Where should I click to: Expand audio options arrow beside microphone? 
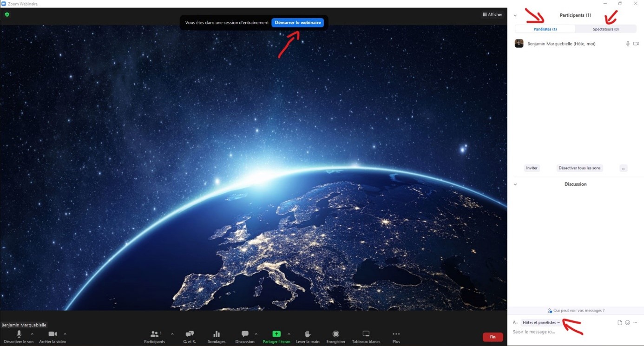(x=32, y=334)
